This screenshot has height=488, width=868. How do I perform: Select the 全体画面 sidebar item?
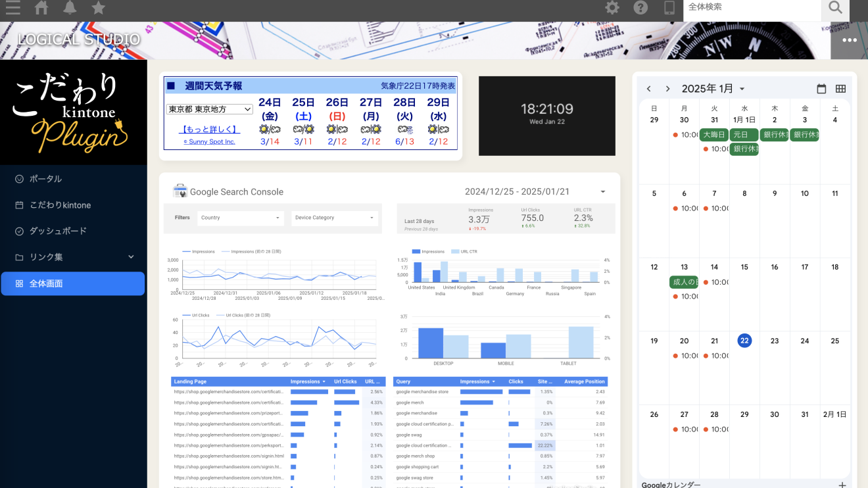73,283
